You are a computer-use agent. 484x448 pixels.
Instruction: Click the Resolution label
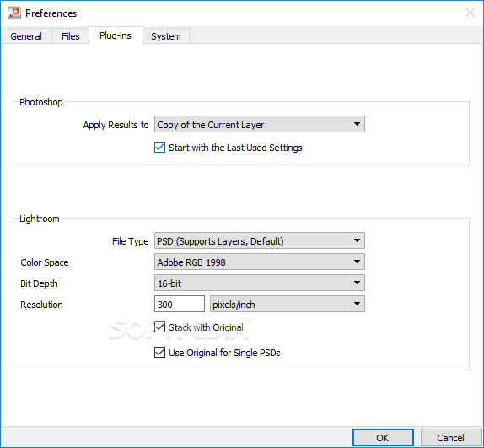click(x=41, y=305)
